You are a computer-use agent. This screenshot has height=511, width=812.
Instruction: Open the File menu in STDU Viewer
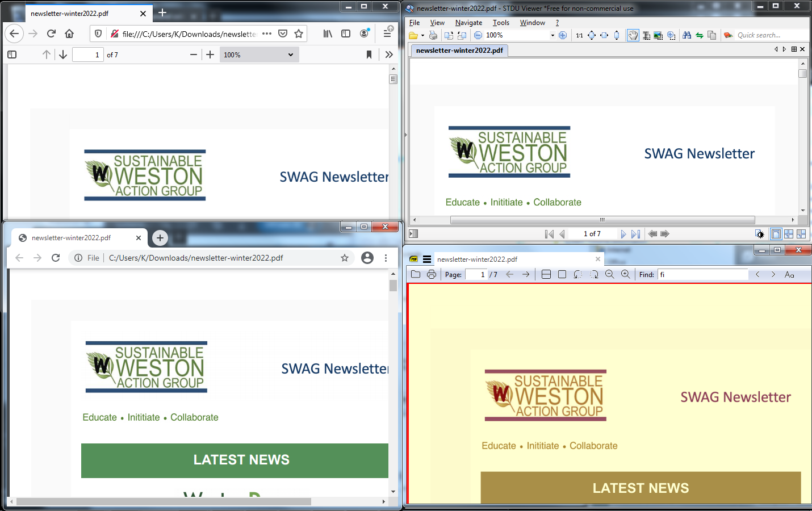[x=415, y=23]
